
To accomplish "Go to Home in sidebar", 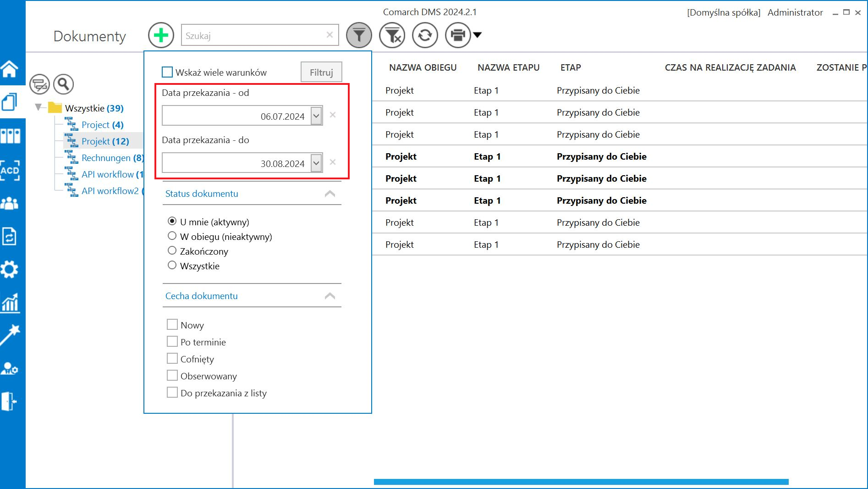I will tap(10, 69).
